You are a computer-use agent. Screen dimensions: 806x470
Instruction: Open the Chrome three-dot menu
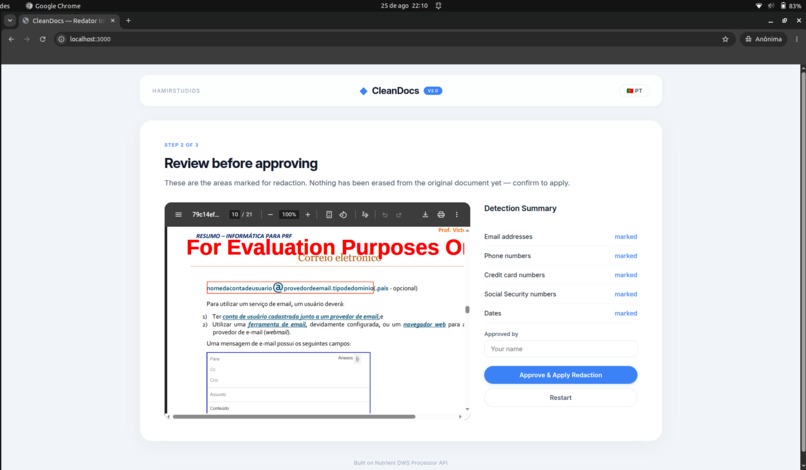pyautogui.click(x=797, y=39)
